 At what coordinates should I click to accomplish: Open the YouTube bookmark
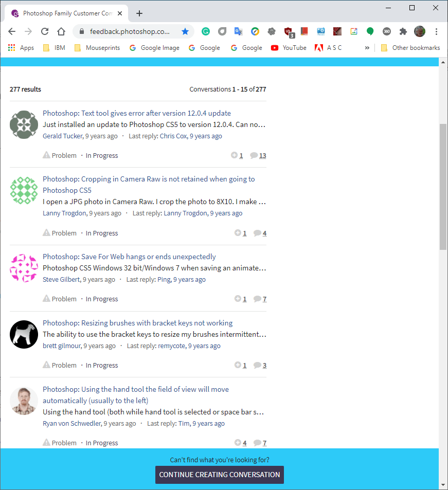pyautogui.click(x=289, y=48)
